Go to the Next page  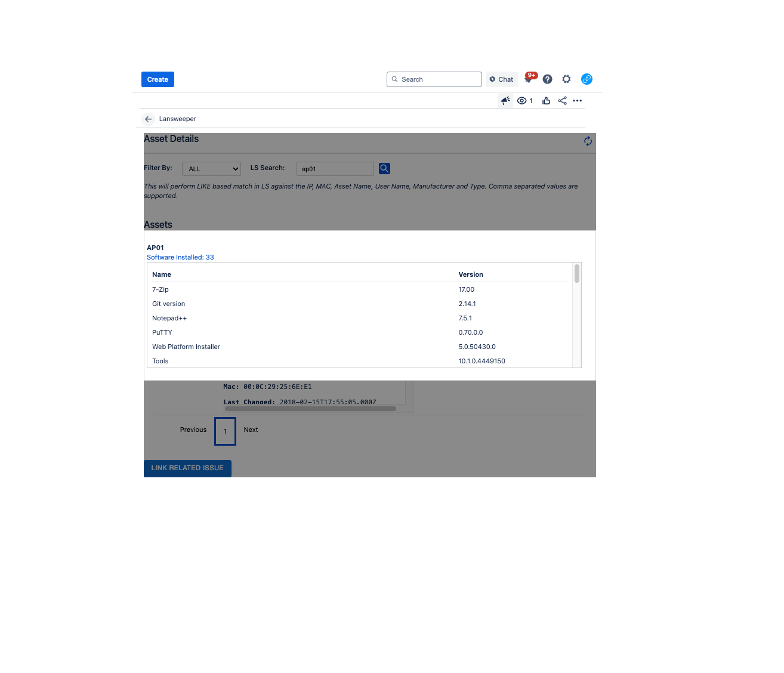tap(251, 430)
